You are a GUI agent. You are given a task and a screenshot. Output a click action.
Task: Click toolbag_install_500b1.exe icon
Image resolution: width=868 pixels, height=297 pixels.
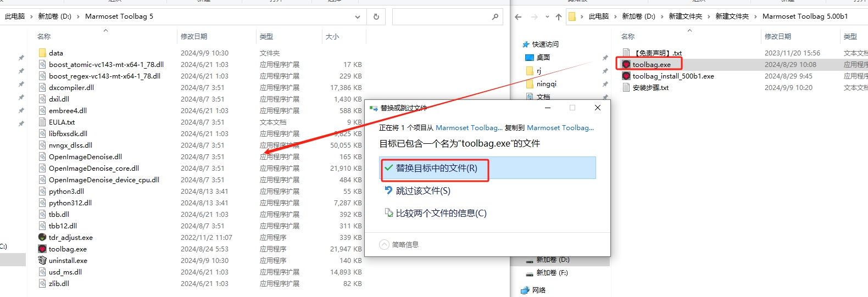[626, 76]
